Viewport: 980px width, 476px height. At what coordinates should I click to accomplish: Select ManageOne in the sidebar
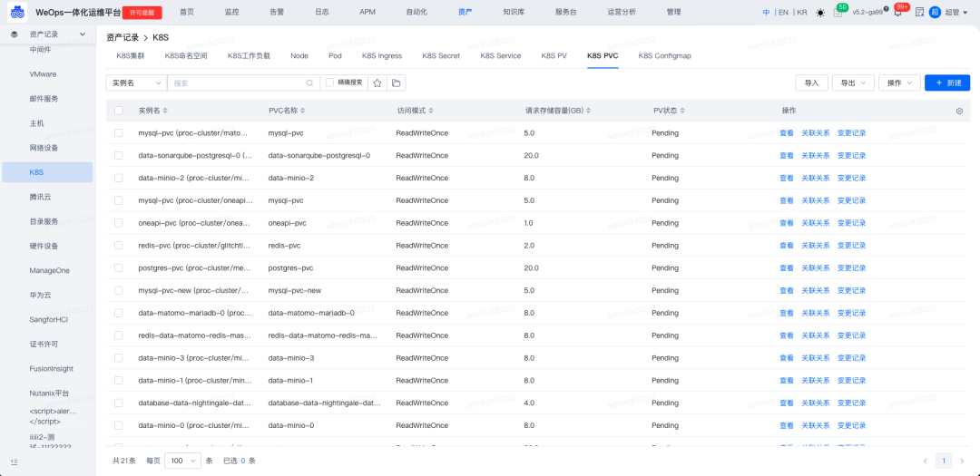(x=49, y=270)
